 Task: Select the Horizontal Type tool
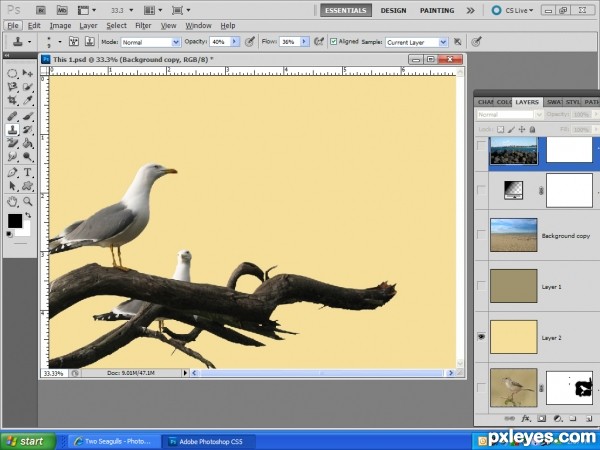coord(28,172)
